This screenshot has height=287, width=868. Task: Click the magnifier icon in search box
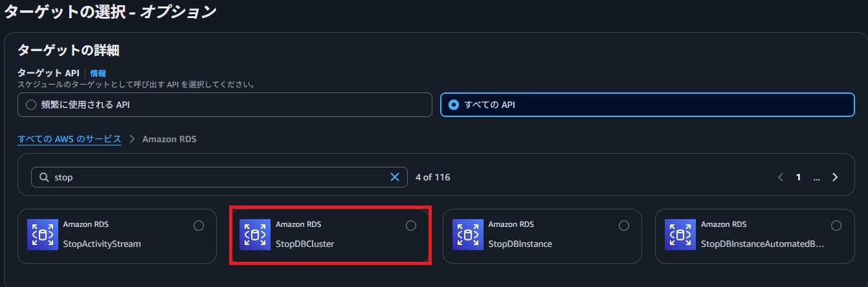coord(44,177)
